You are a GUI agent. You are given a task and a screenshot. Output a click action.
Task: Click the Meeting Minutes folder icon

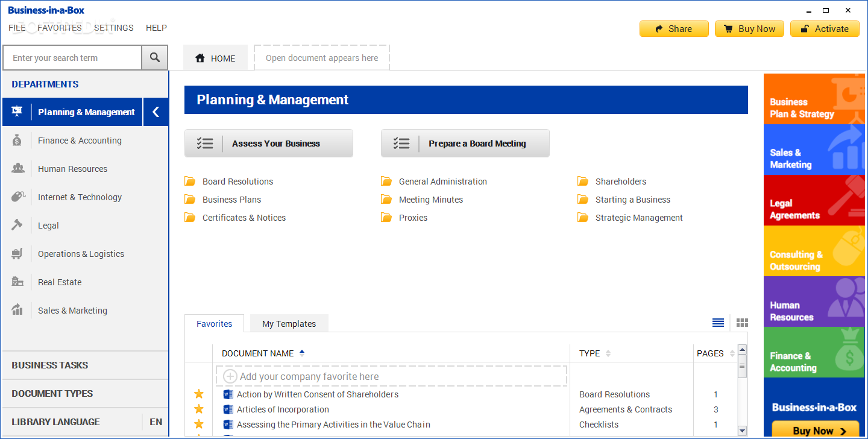click(386, 200)
